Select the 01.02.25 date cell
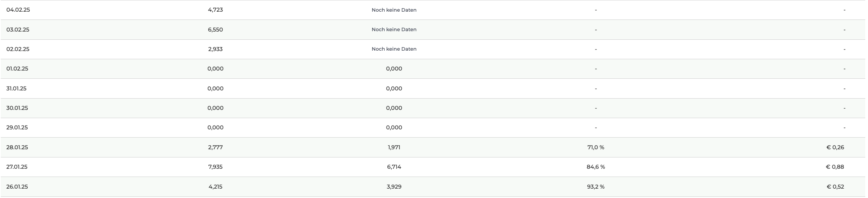868x198 pixels. point(17,69)
